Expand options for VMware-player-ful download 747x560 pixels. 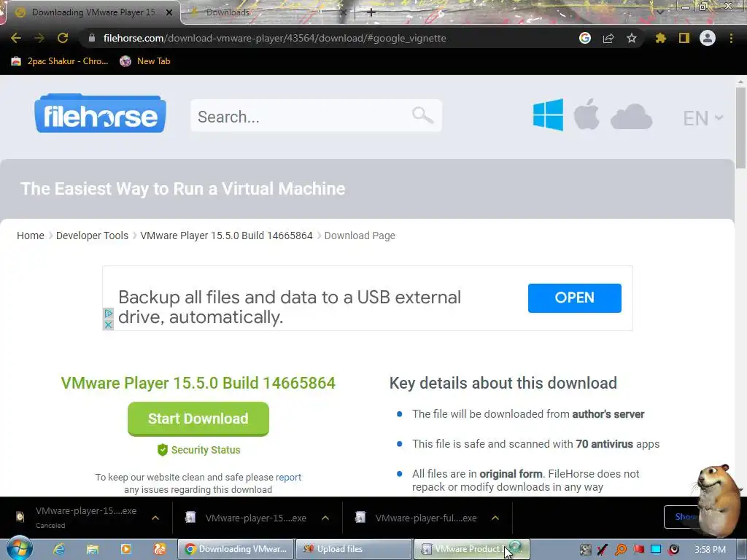(x=495, y=518)
